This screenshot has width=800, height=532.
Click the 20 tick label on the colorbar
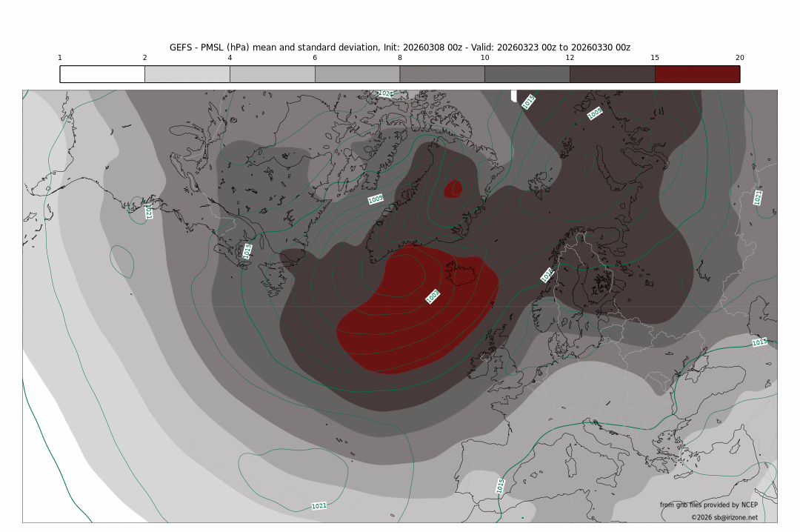(x=739, y=58)
